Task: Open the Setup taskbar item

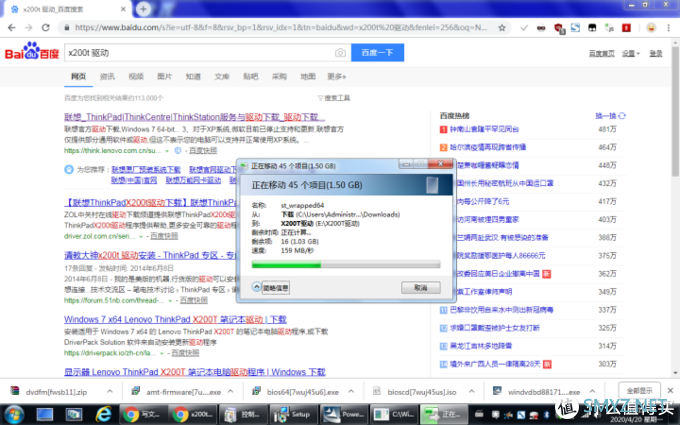Action: click(292, 415)
